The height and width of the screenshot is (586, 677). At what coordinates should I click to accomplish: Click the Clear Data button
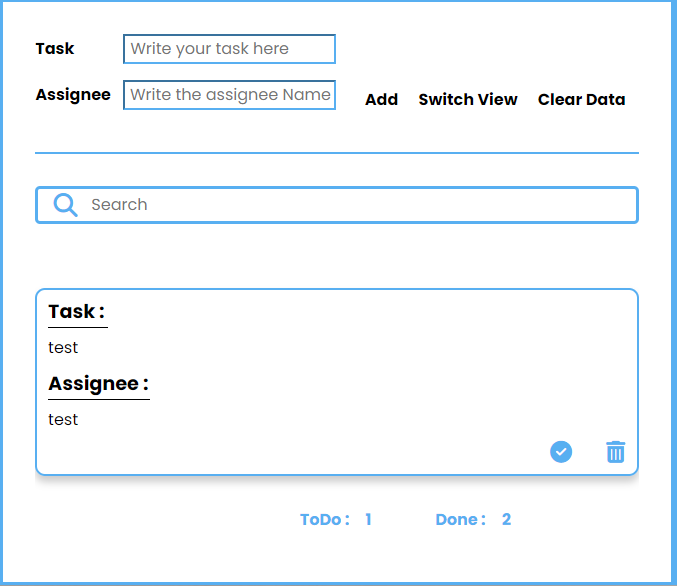[581, 99]
